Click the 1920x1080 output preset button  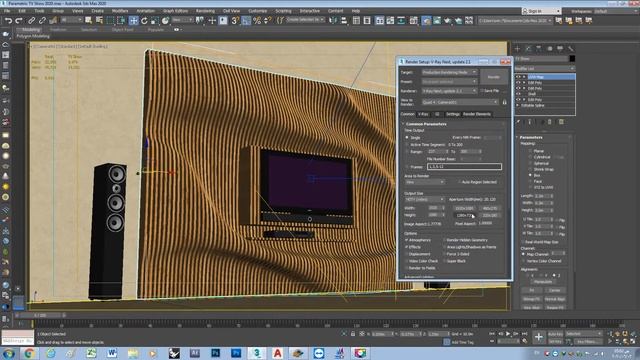(464, 208)
